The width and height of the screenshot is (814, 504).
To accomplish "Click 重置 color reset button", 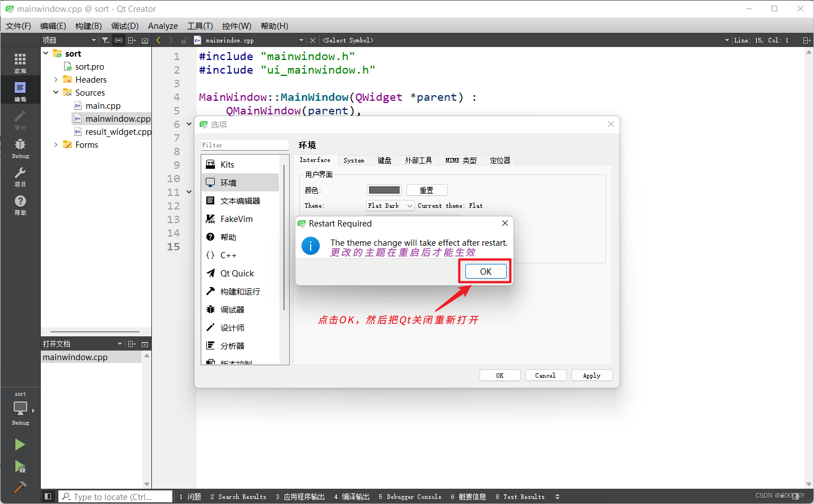I will [427, 190].
